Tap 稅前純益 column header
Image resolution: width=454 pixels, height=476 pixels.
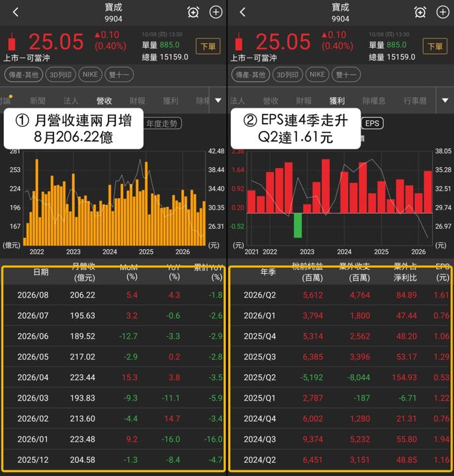click(308, 272)
